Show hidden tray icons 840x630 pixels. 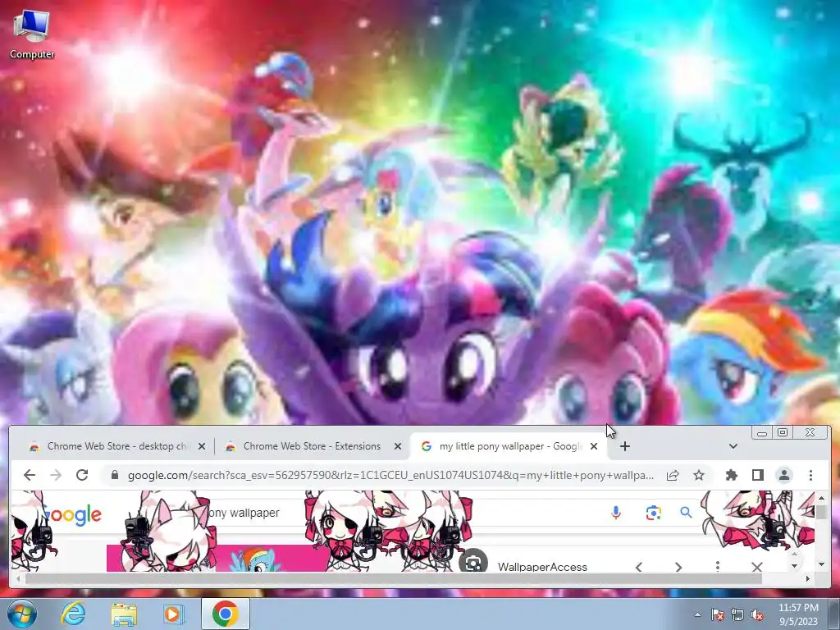[x=697, y=615]
